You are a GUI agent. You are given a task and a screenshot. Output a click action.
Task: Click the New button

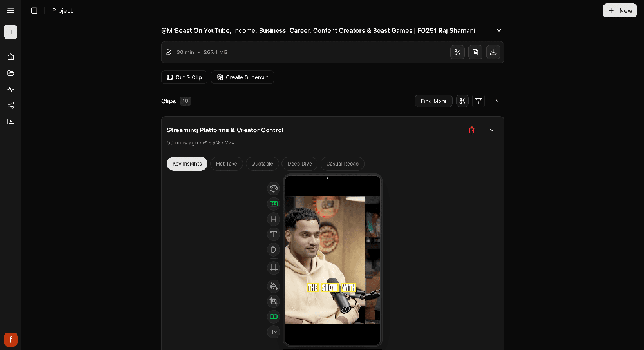[x=620, y=11]
